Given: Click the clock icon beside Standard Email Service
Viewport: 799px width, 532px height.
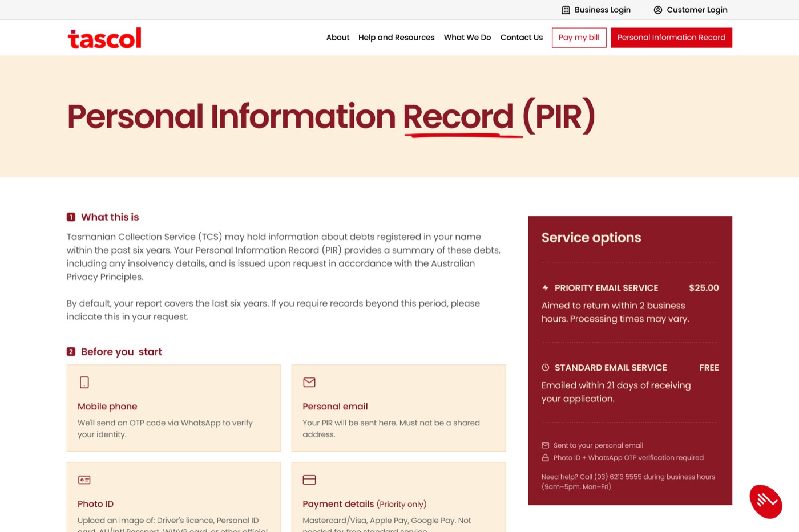Looking at the screenshot, I should 546,368.
